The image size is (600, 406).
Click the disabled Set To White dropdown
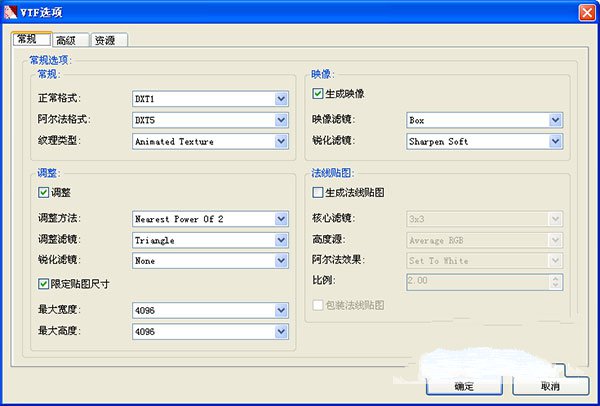[x=484, y=261]
